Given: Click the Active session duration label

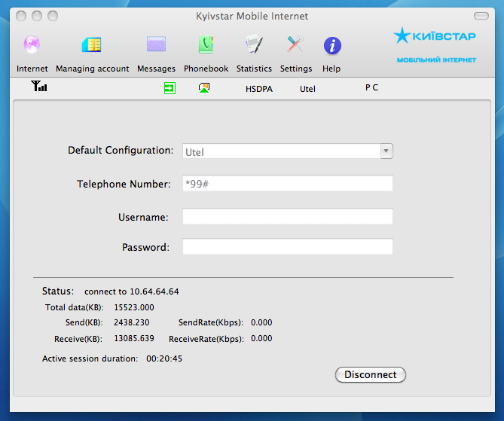Looking at the screenshot, I should 90,358.
